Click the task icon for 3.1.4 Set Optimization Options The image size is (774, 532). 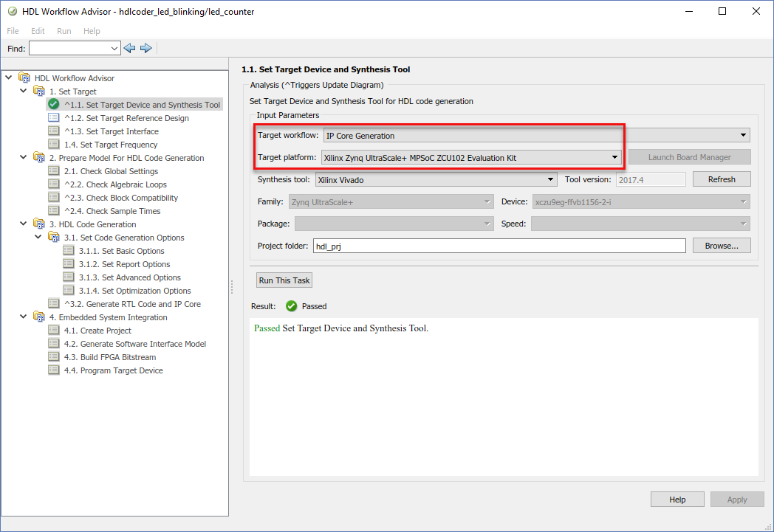pyautogui.click(x=69, y=291)
